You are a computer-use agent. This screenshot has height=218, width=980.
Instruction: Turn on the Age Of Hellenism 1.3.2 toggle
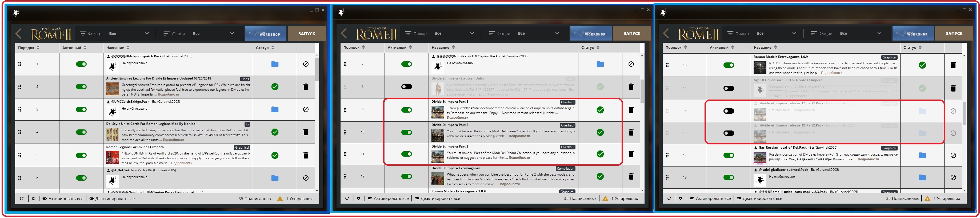point(728,88)
